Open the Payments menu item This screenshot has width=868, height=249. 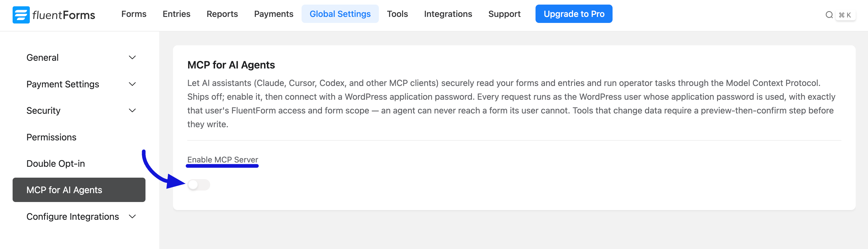273,14
